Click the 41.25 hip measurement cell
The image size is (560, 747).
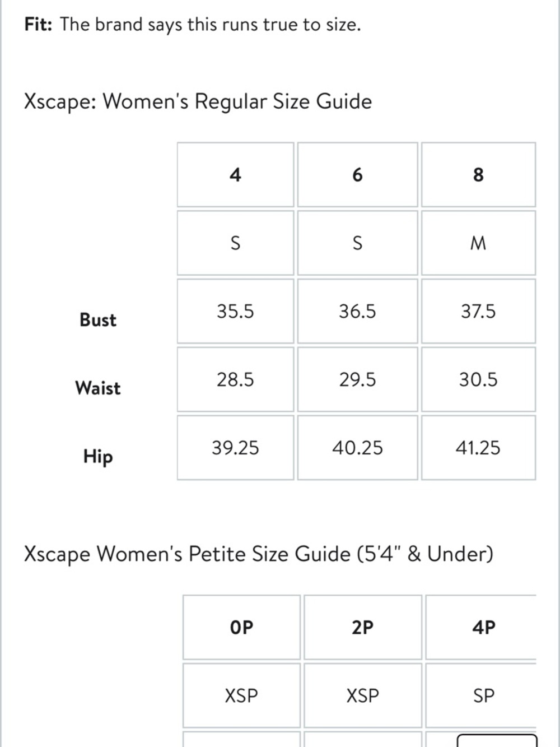tap(478, 448)
